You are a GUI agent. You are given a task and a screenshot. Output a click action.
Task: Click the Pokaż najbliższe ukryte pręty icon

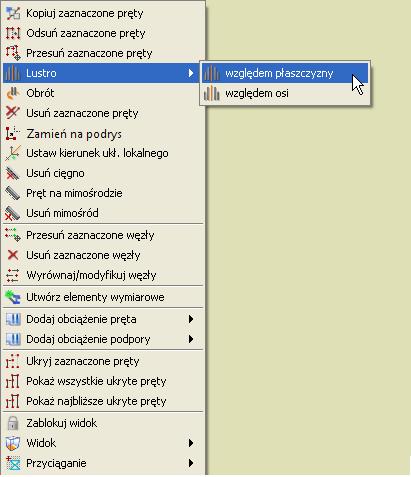point(13,401)
